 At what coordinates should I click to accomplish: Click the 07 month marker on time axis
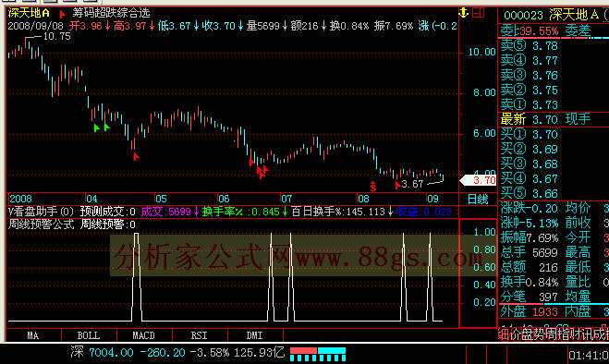click(286, 199)
